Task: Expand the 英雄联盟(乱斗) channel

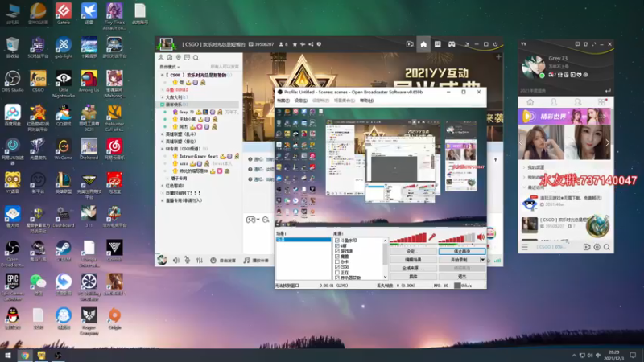Action: (163, 134)
